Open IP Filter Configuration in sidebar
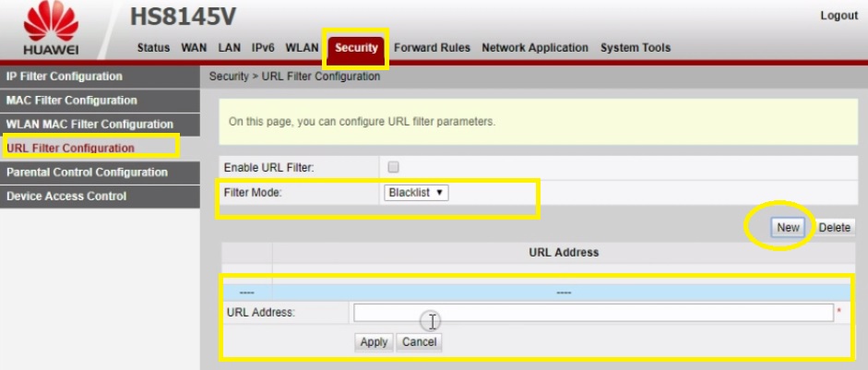868x370 pixels. (x=65, y=77)
